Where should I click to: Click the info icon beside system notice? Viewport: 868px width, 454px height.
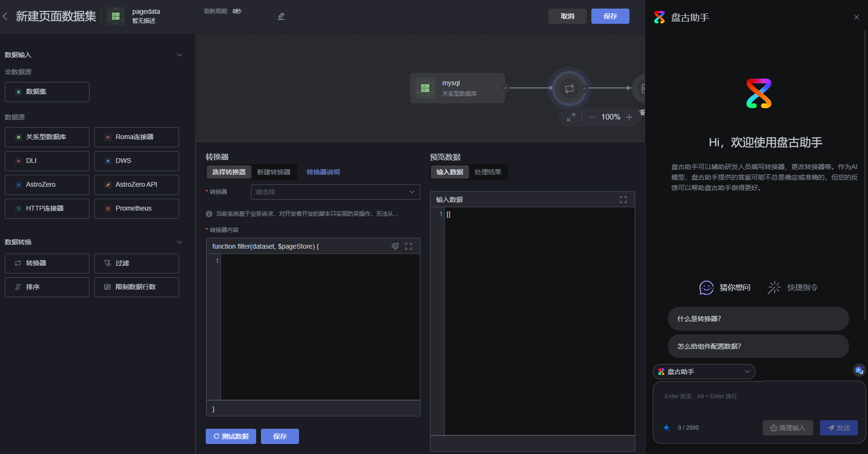pos(209,214)
